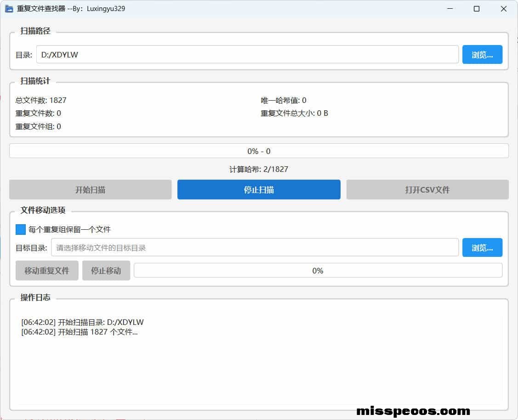Click the 计算哈希 2/1827 status text

[x=259, y=169]
